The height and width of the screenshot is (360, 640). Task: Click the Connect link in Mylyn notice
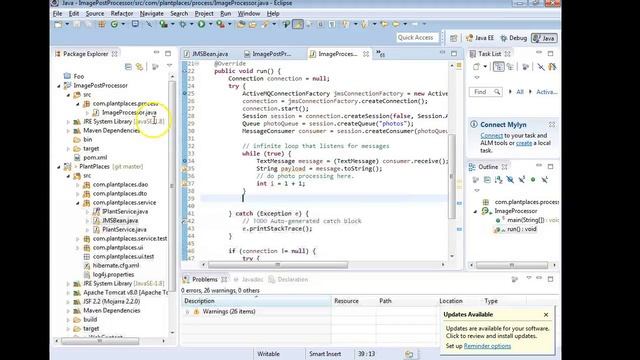point(491,136)
